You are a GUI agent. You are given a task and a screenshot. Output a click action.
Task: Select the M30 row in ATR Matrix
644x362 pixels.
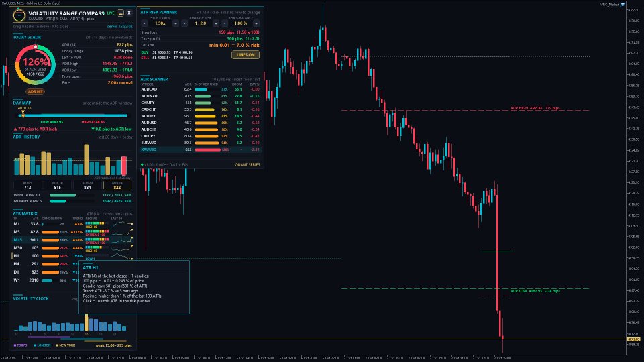click(72, 248)
